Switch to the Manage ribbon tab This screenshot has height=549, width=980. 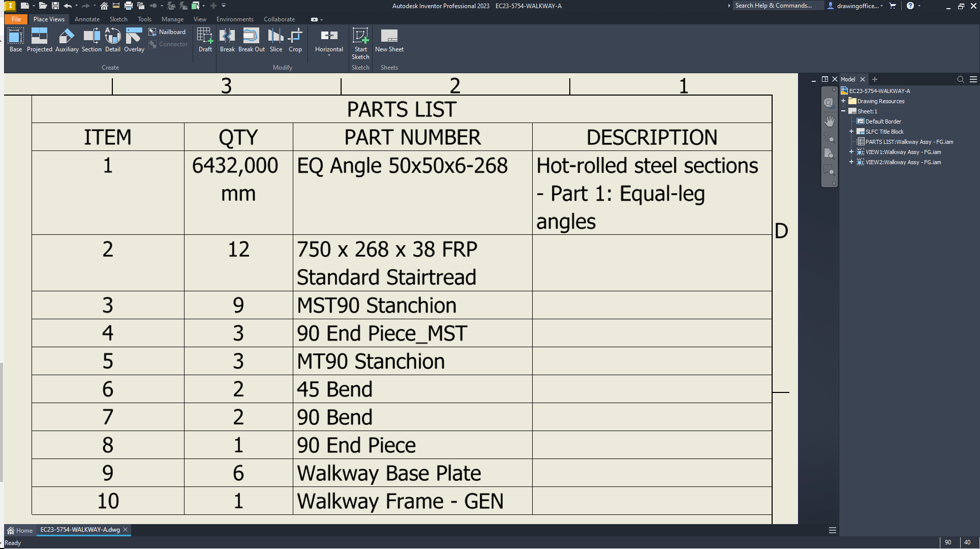pyautogui.click(x=172, y=19)
